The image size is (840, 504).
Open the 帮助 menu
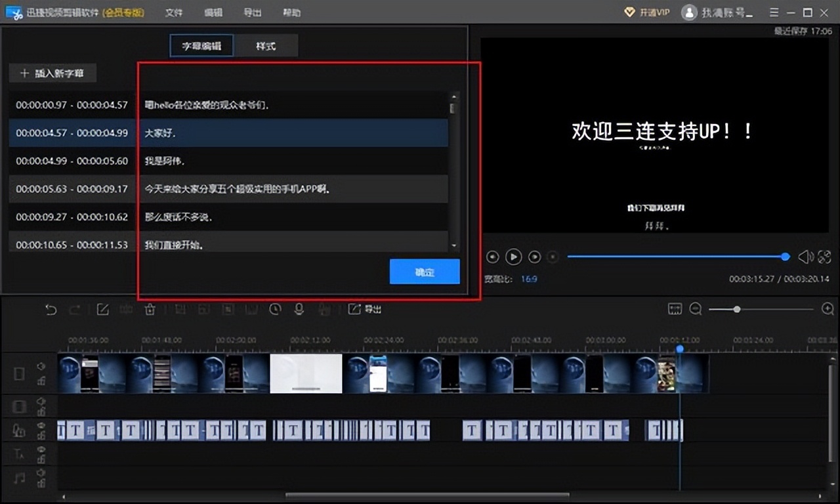point(291,12)
